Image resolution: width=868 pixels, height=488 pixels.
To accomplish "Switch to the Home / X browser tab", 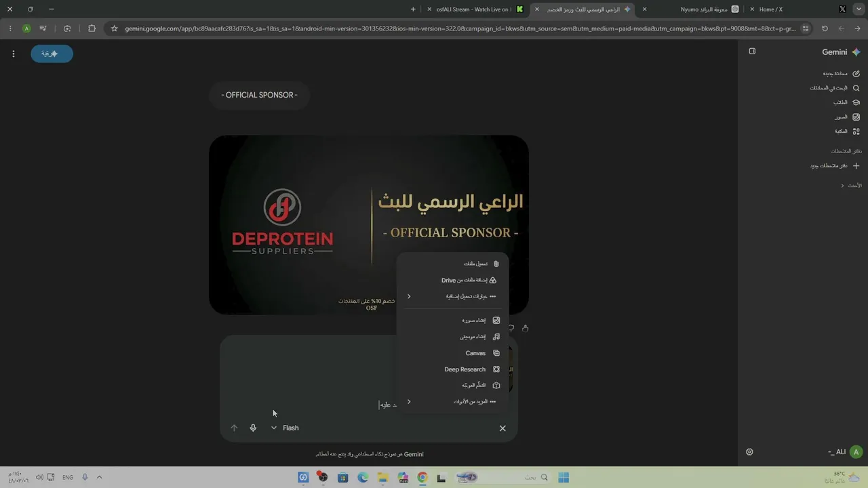I will click(x=797, y=9).
